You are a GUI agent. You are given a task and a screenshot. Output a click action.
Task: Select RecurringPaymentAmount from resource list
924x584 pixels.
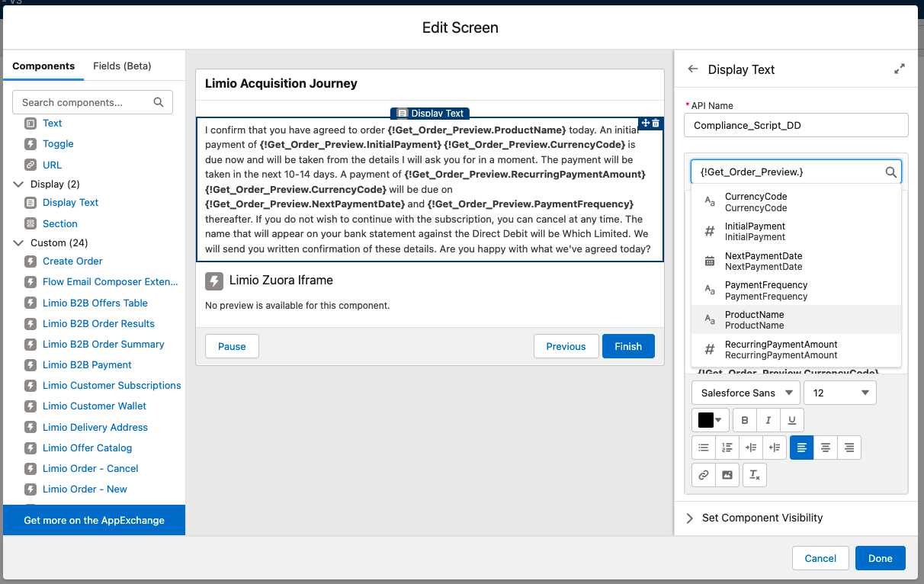[x=796, y=350]
